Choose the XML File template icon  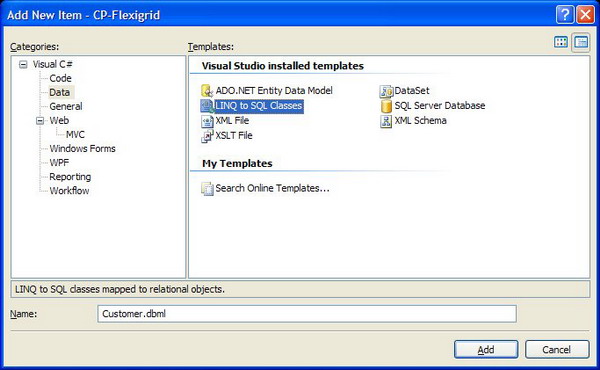click(x=207, y=121)
